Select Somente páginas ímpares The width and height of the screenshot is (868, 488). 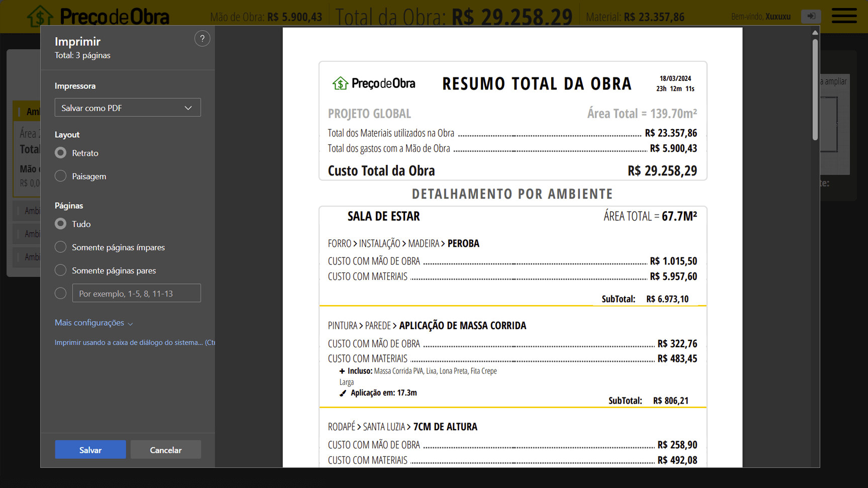point(60,247)
